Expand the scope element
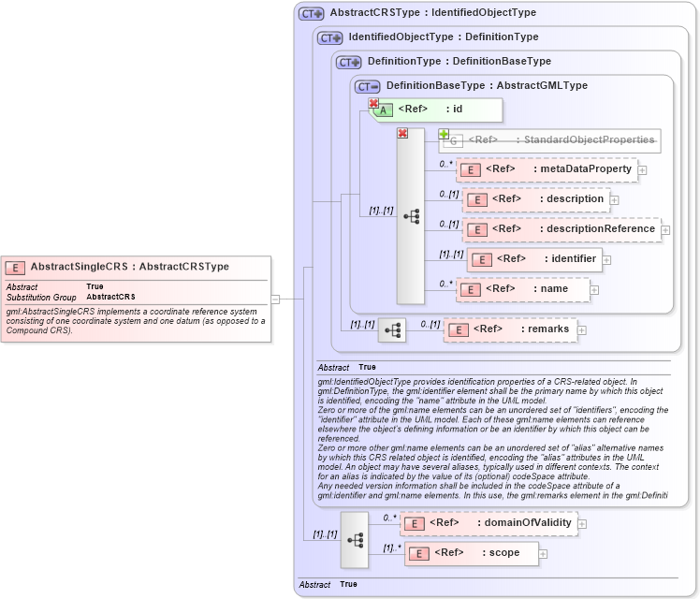Image resolution: width=700 pixels, height=599 pixels. click(x=543, y=553)
